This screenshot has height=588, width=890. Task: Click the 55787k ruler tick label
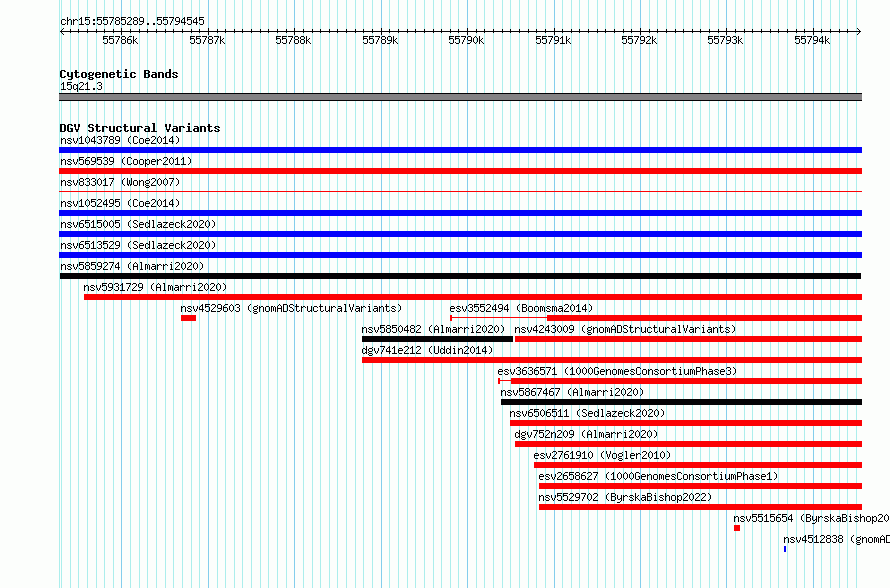207,40
